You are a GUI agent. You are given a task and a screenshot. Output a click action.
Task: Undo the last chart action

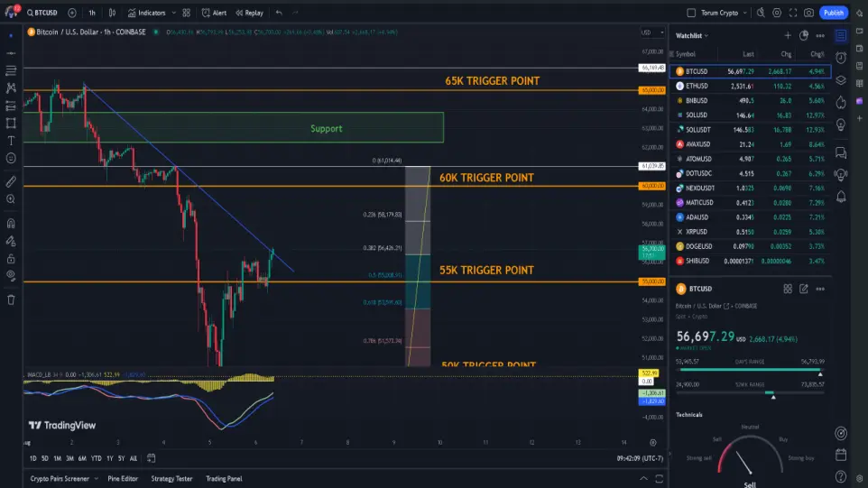tap(279, 13)
